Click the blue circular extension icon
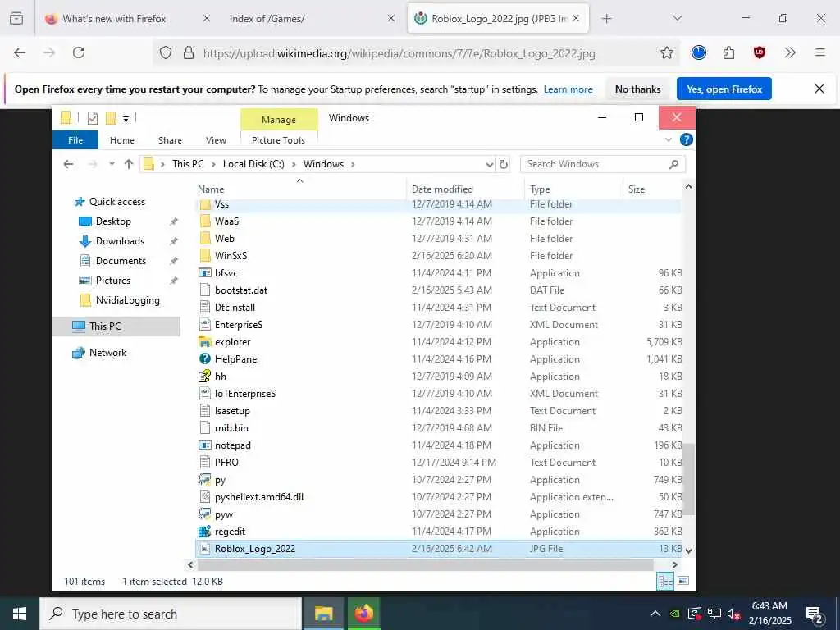840x630 pixels. tap(699, 52)
